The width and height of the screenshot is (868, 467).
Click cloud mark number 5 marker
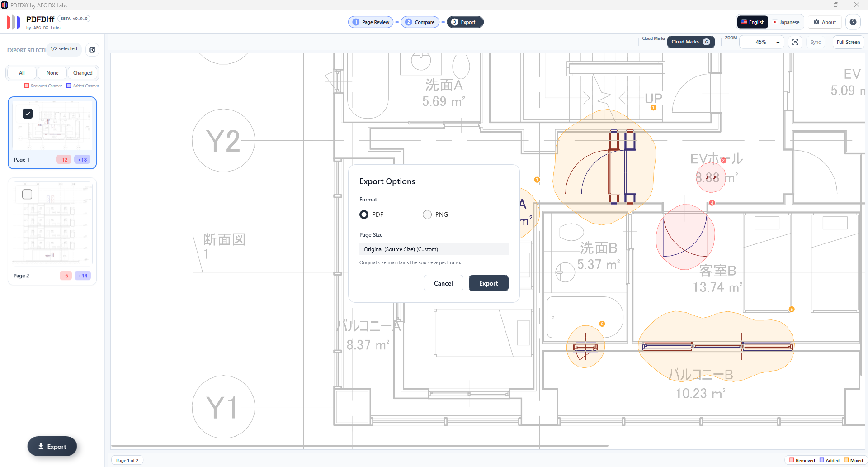click(x=792, y=310)
